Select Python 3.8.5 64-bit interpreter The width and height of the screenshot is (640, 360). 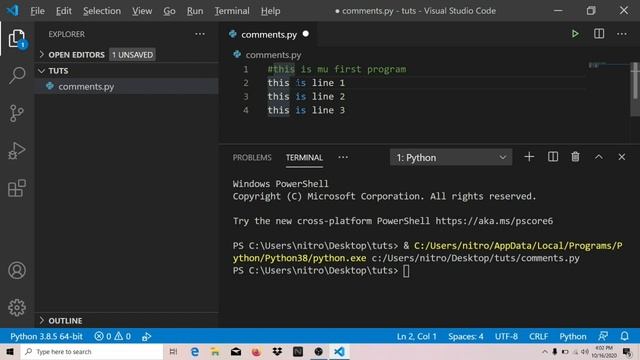pyautogui.click(x=47, y=336)
